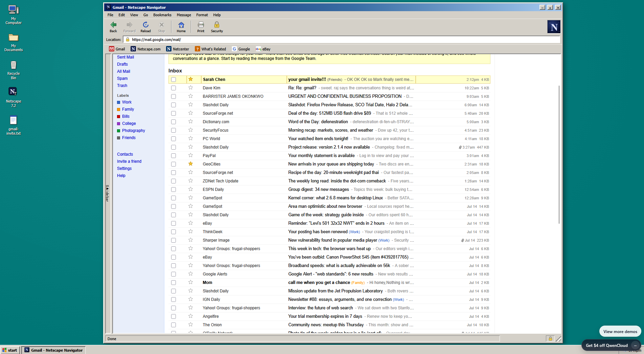Star the Dave Kim message
Viewport: 644px width, 354px height.
[191, 88]
